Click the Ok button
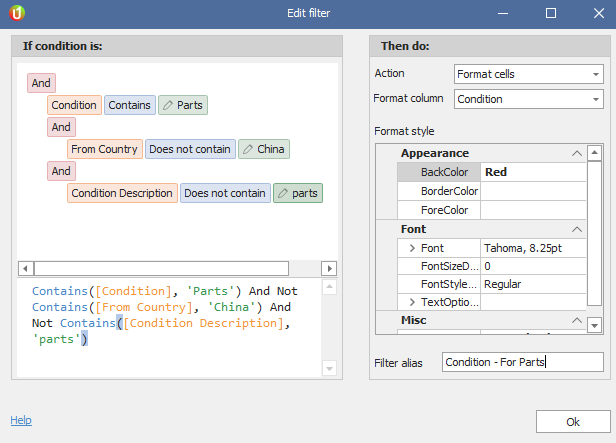 click(573, 422)
